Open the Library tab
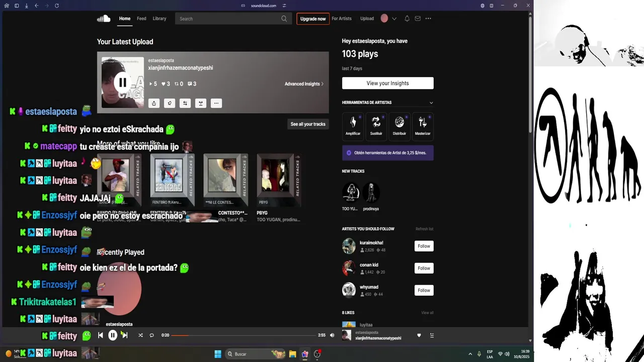The width and height of the screenshot is (644, 362). click(159, 19)
